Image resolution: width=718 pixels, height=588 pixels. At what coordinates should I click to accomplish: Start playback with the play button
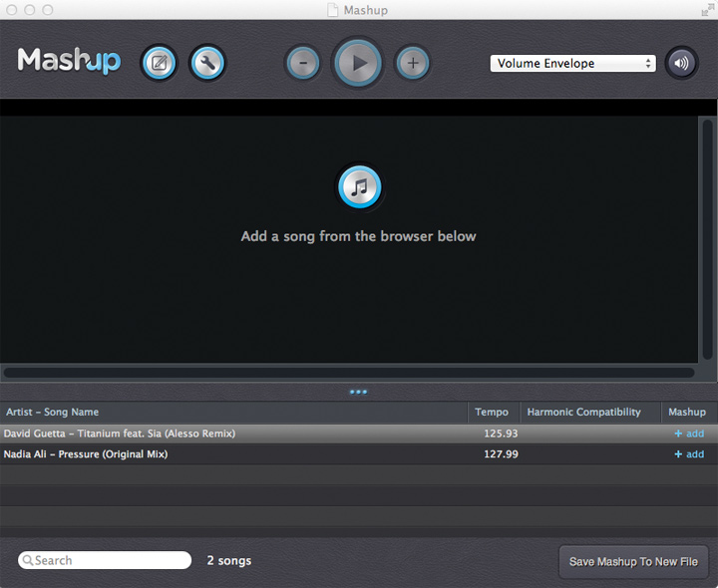tap(358, 63)
